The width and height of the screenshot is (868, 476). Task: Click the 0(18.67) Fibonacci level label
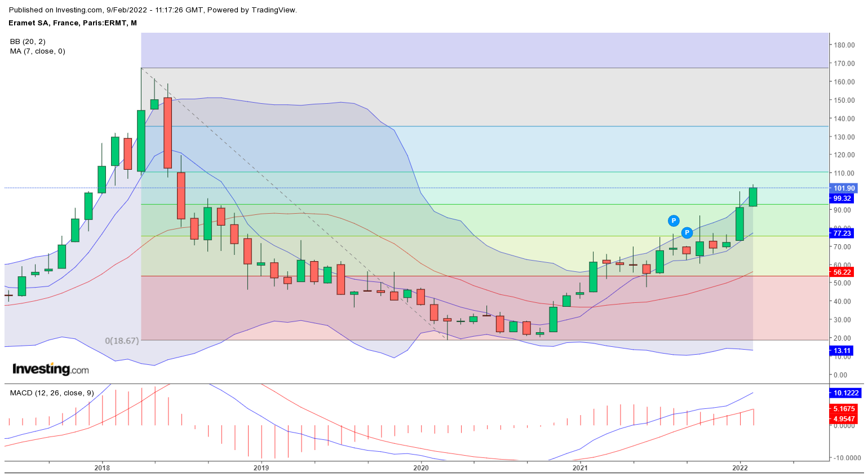(x=122, y=341)
